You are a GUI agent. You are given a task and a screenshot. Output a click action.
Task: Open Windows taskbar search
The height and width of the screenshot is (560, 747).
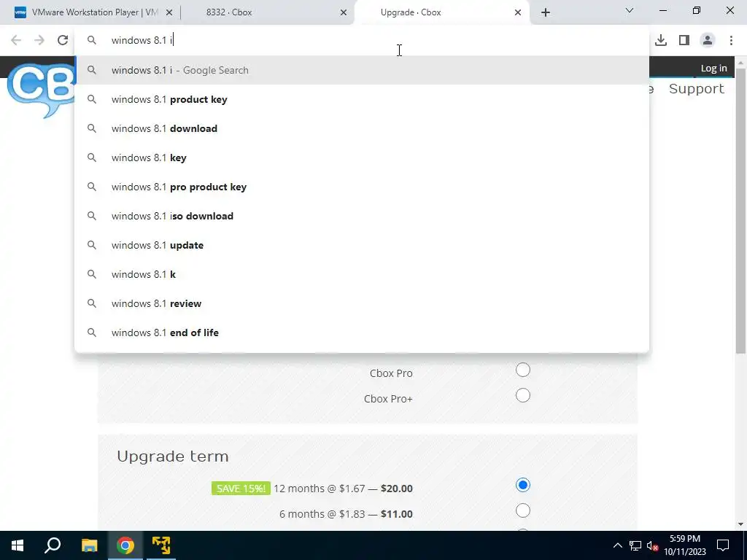pos(53,545)
